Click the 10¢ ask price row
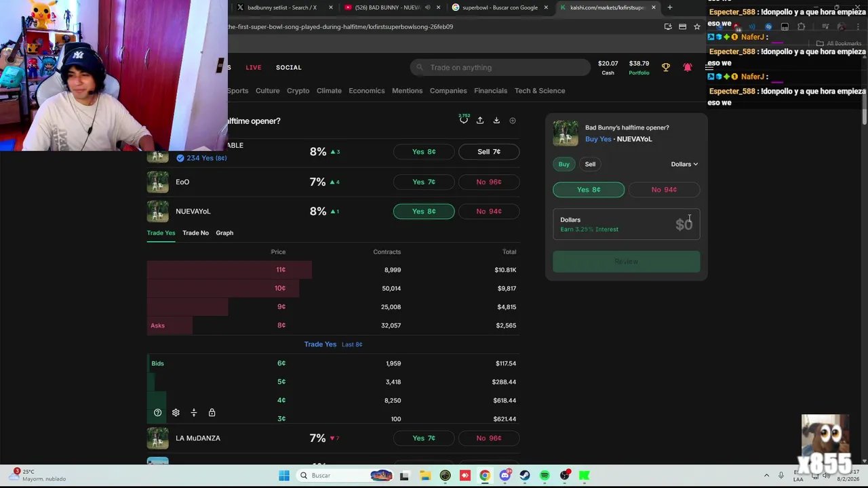 click(x=333, y=288)
